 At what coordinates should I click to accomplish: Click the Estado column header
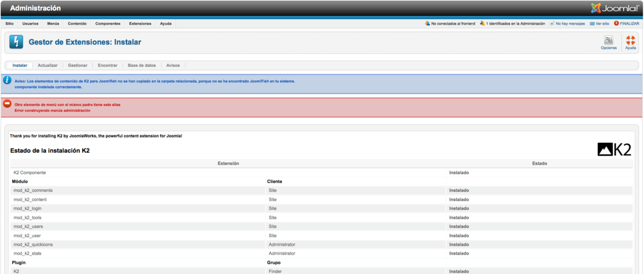click(540, 163)
